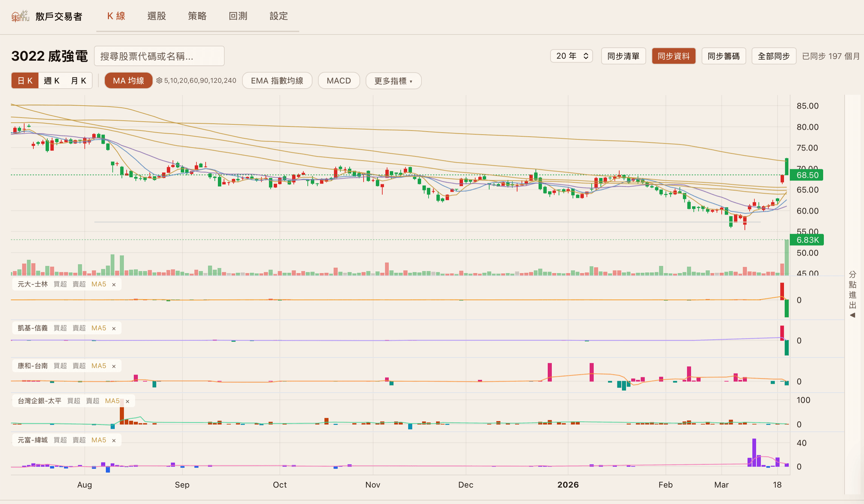Screen dimensions: 864x504
Task: Enable the EMA 指數均線 indicator
Action: pos(277,81)
